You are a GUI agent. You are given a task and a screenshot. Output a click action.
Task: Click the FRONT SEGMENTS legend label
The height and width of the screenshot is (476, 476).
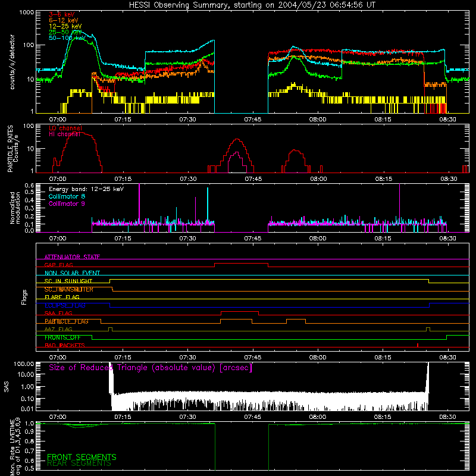pos(82,457)
